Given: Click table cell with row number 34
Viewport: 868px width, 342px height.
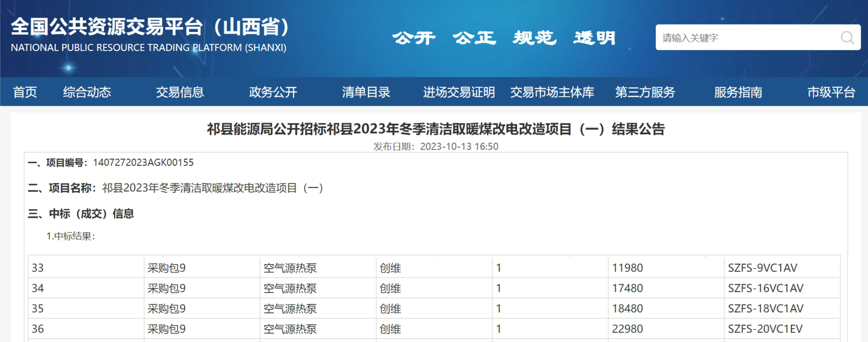Looking at the screenshot, I should click(x=86, y=288).
